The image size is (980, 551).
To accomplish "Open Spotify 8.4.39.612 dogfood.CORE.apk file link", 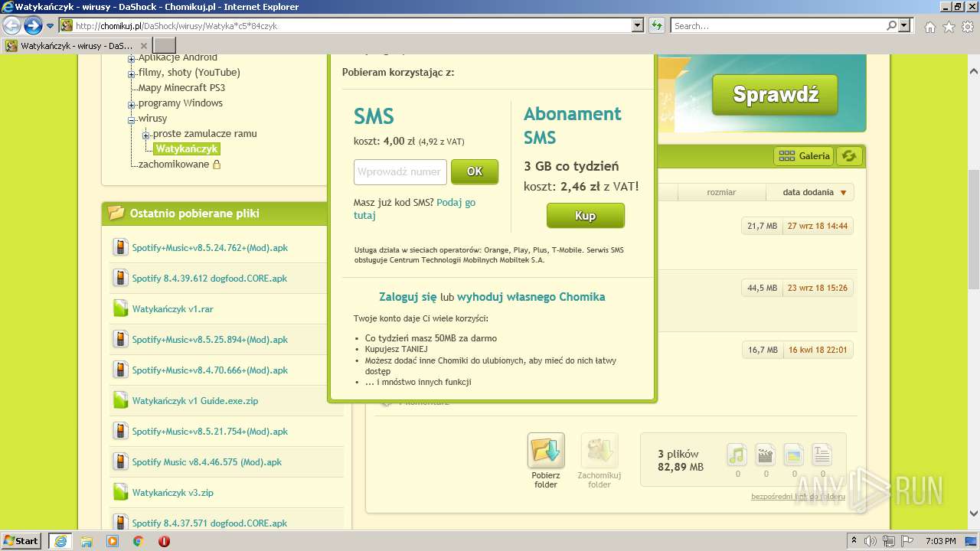I will 210,279.
